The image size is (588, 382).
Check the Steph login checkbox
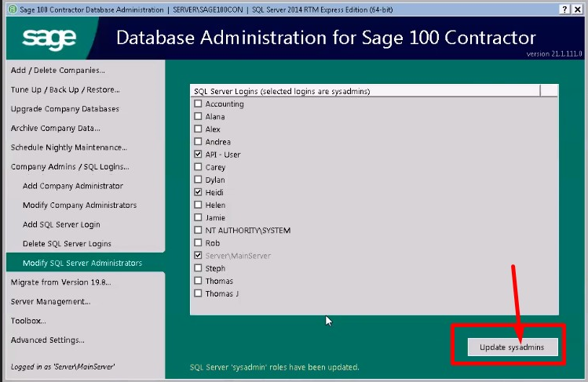point(198,268)
